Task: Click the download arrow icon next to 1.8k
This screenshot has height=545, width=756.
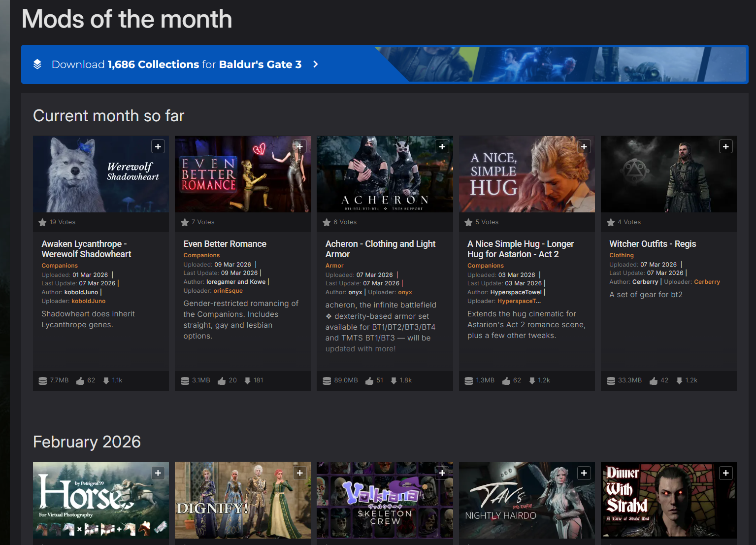Action: click(394, 380)
